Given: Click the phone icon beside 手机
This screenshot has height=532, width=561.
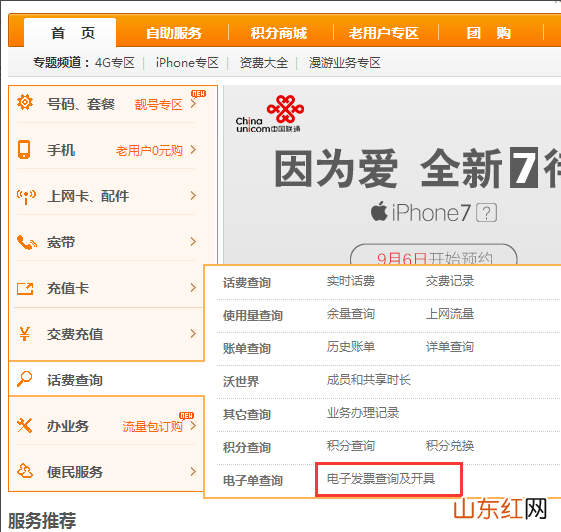Looking at the screenshot, I should click(x=24, y=149).
